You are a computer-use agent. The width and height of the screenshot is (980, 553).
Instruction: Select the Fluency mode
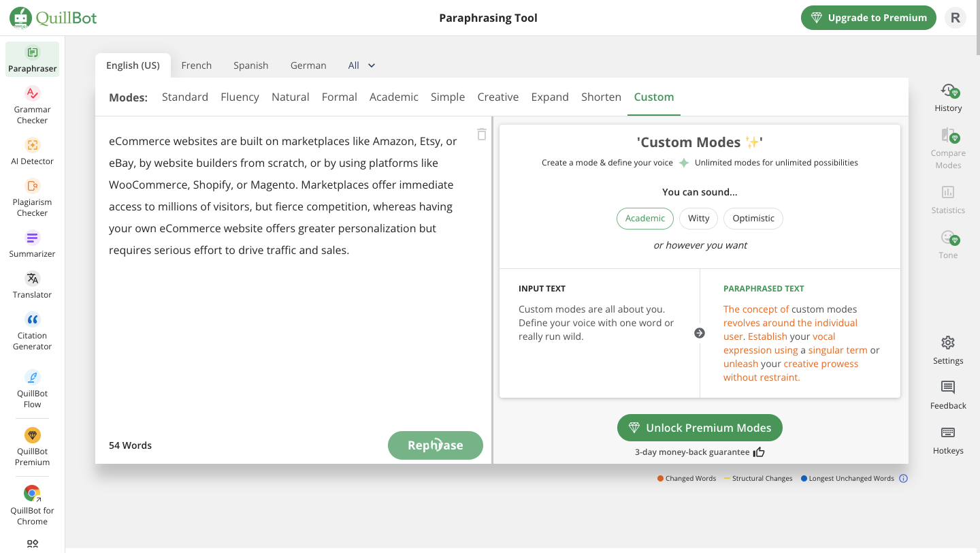(x=240, y=97)
